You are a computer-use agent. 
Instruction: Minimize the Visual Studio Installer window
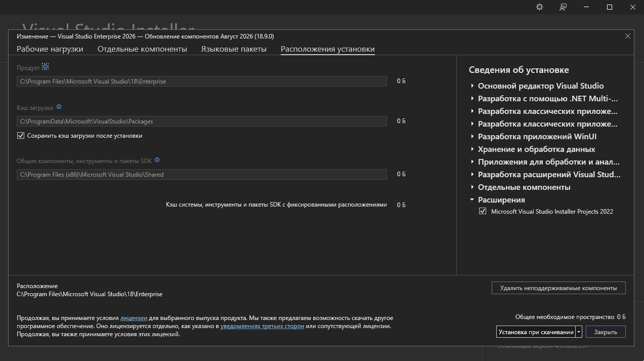(586, 7)
